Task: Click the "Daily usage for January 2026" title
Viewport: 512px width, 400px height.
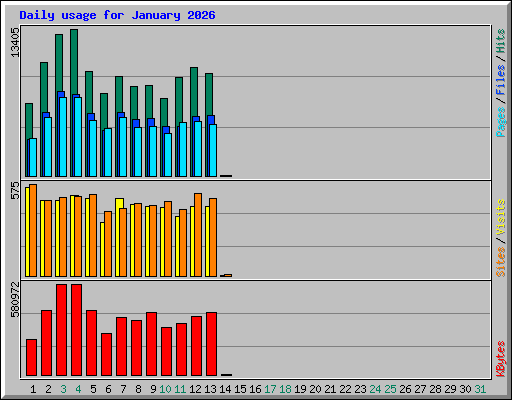Action: pyautogui.click(x=117, y=15)
